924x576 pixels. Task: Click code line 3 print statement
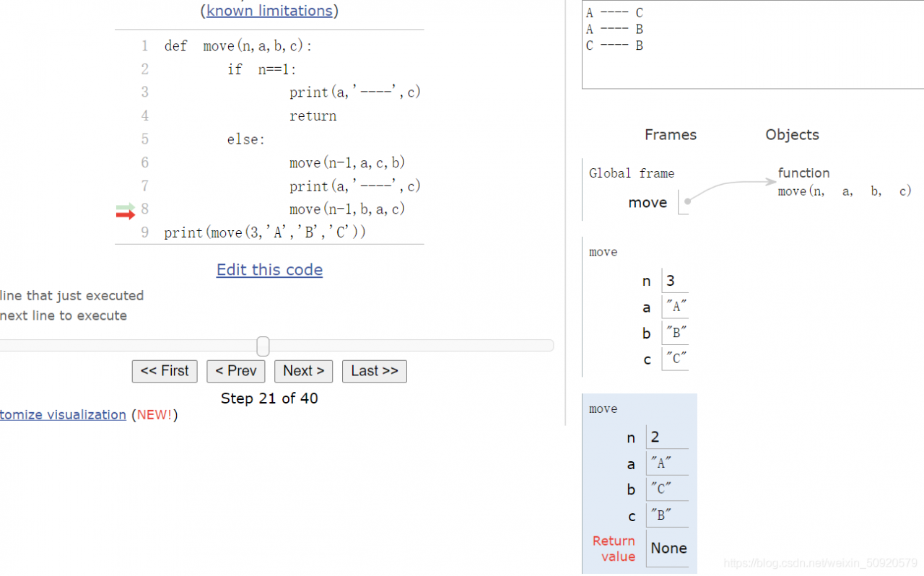point(355,92)
